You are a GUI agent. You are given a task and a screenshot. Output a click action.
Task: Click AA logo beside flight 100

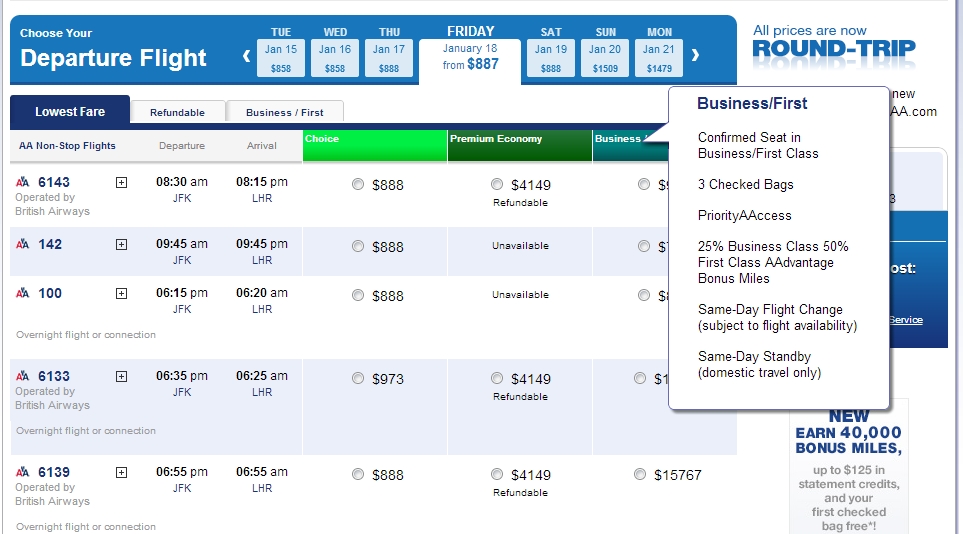coord(23,293)
